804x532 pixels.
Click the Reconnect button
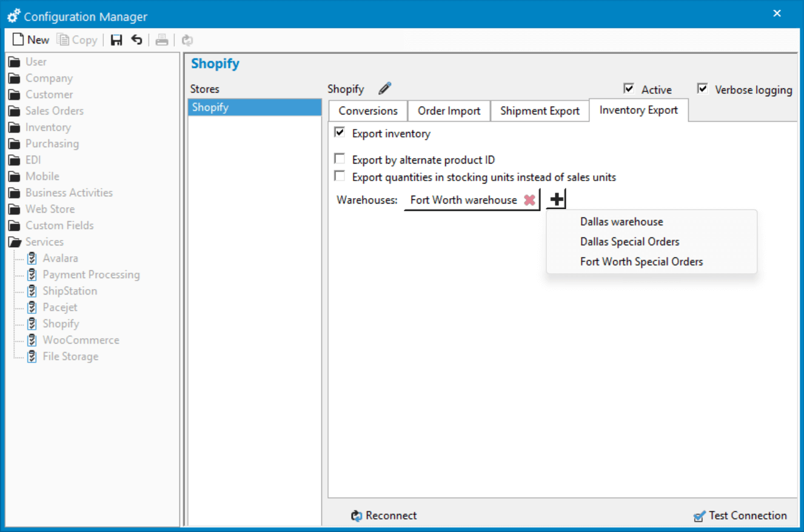click(384, 516)
